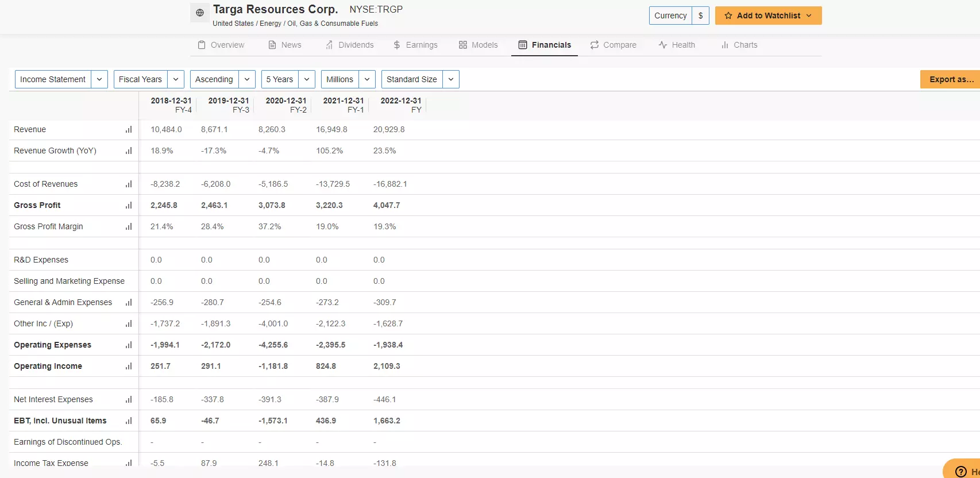Switch to the Models tab
Image resolution: width=980 pixels, height=478 pixels.
(x=478, y=45)
